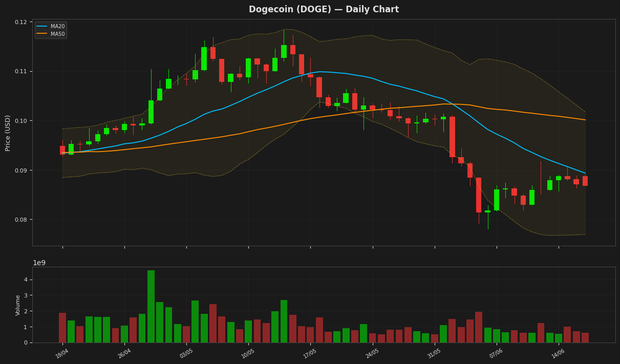
Task: Click the 0.08 price tick label
Action: pyautogui.click(x=21, y=220)
